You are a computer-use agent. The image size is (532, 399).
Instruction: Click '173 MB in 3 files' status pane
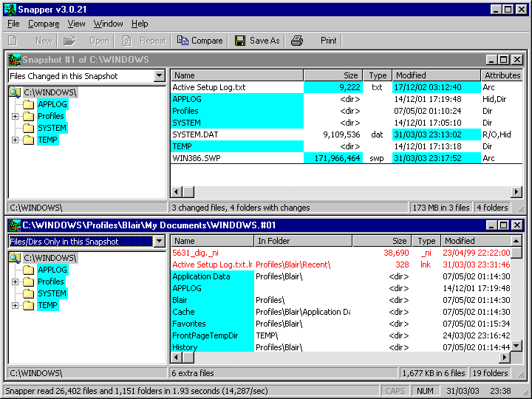(440, 208)
